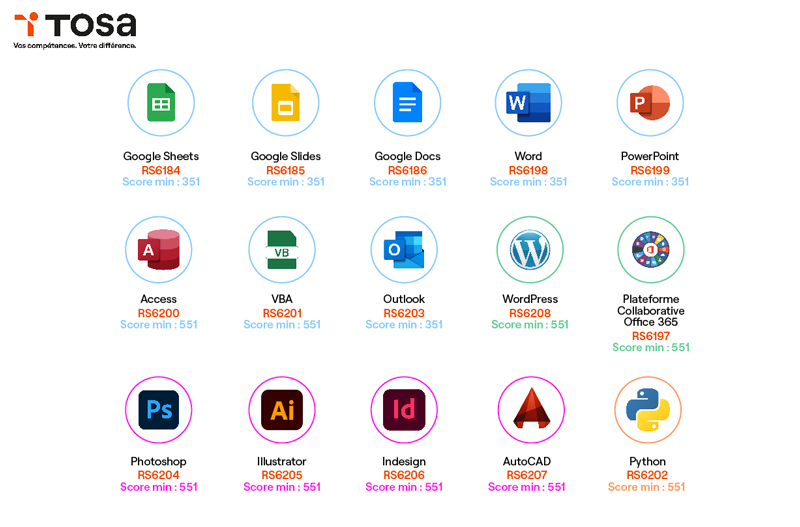The width and height of the screenshot is (800, 527).
Task: Click code RS6203
Action: pyautogui.click(x=404, y=313)
